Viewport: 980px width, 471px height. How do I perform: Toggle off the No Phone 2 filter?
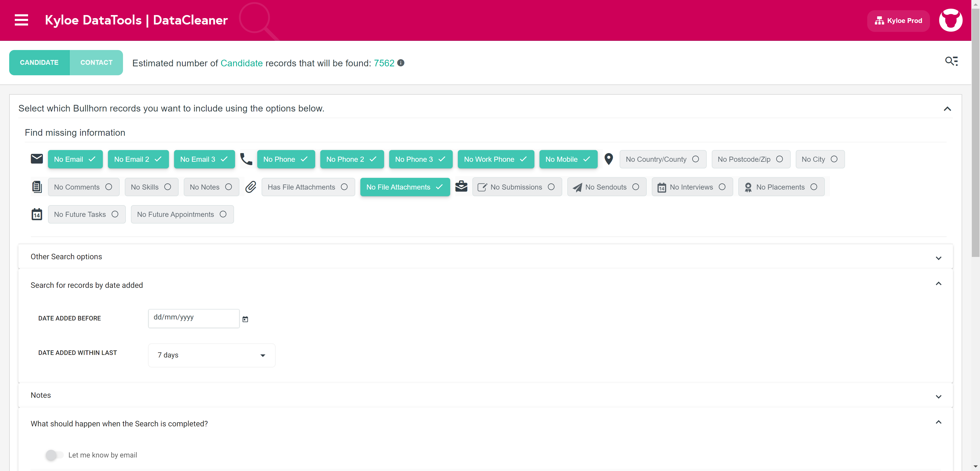pyautogui.click(x=352, y=159)
